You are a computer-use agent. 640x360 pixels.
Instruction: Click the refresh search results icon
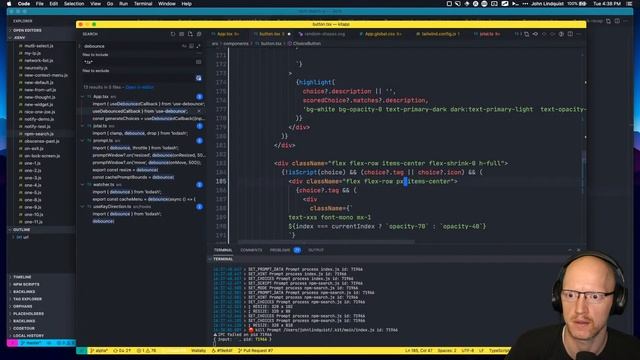coord(173,34)
